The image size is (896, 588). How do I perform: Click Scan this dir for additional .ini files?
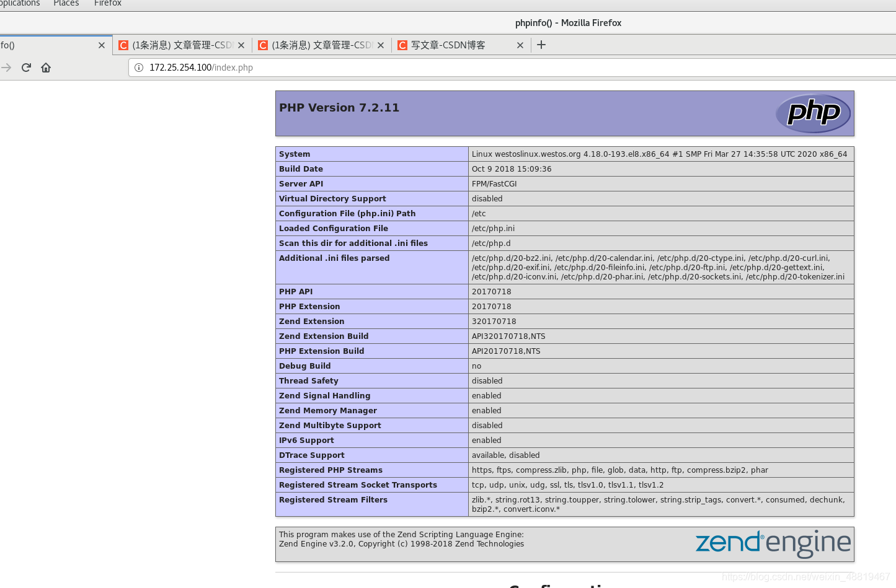coord(353,244)
